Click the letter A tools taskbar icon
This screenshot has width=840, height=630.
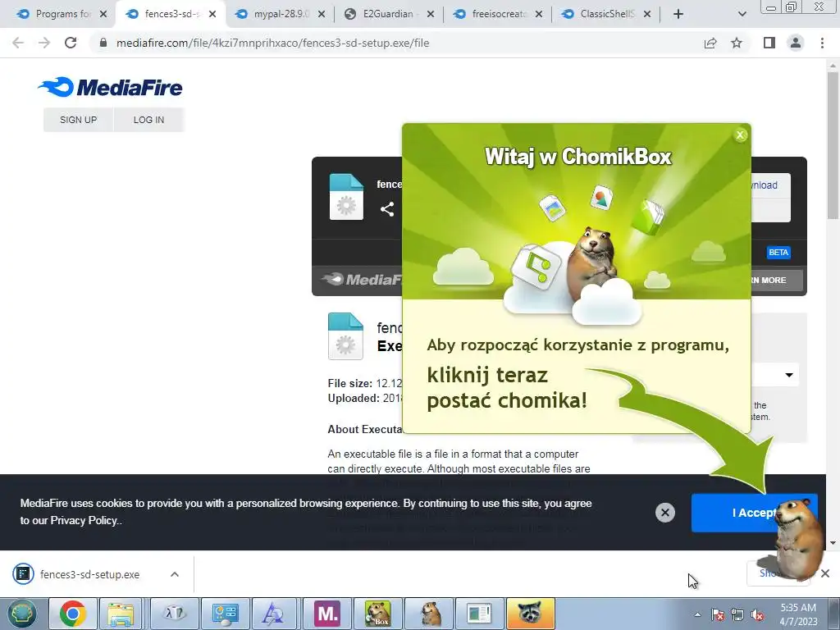coord(274,614)
